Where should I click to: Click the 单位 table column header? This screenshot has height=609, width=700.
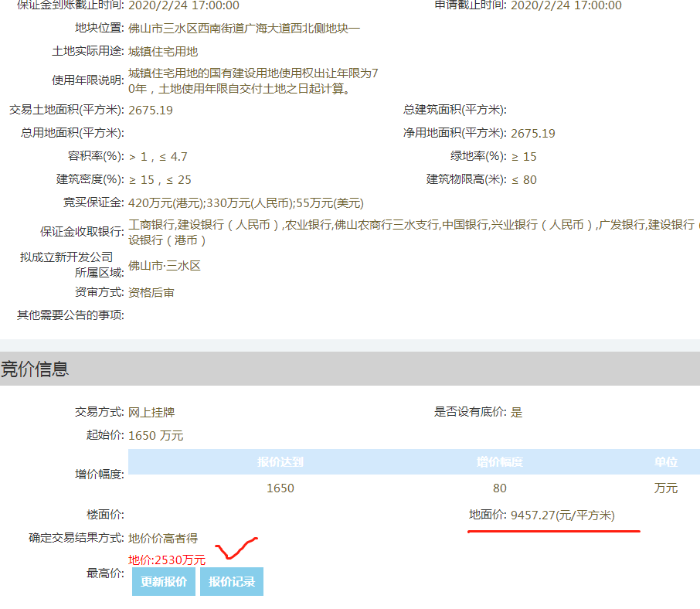coord(665,462)
